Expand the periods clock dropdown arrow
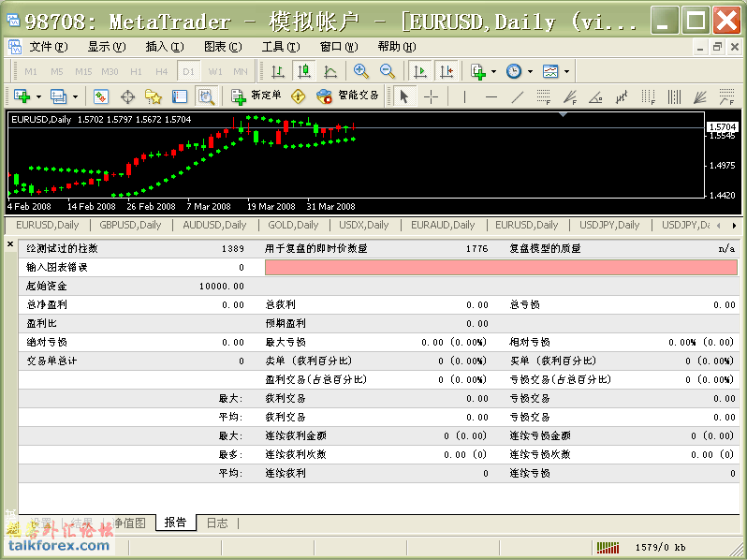This screenshot has height=560, width=747. (530, 72)
